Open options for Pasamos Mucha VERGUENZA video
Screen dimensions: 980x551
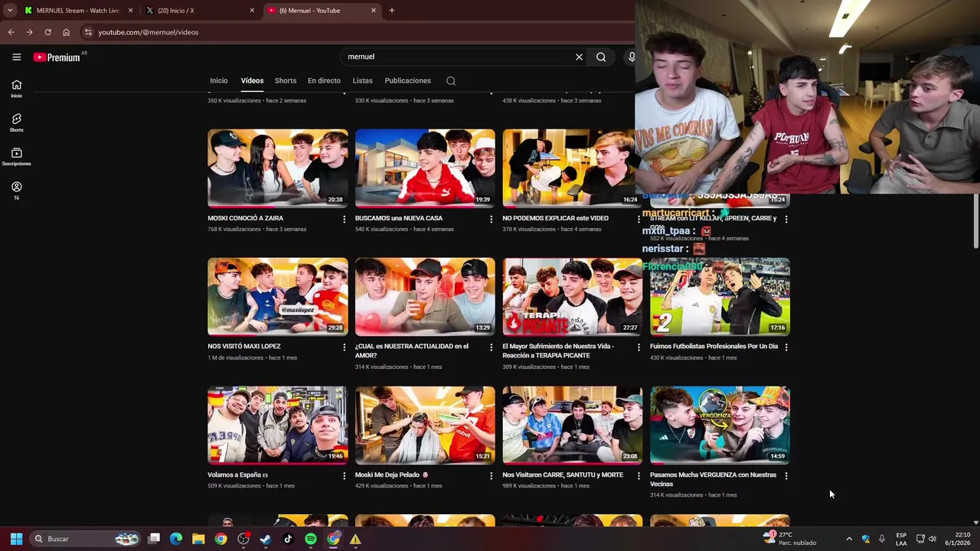pyautogui.click(x=786, y=475)
